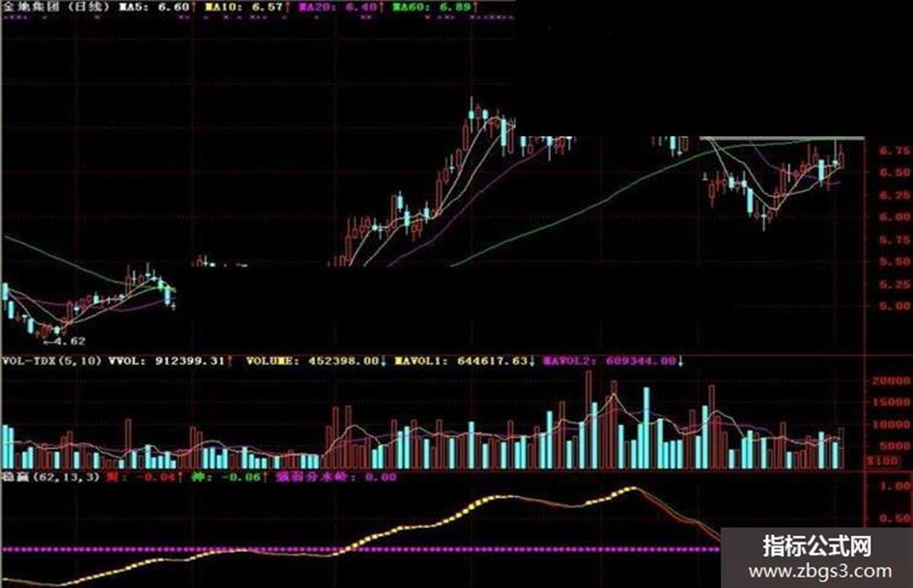Click the 5.50 price axis label
Viewport: 913px width, 588px height.
tap(895, 262)
